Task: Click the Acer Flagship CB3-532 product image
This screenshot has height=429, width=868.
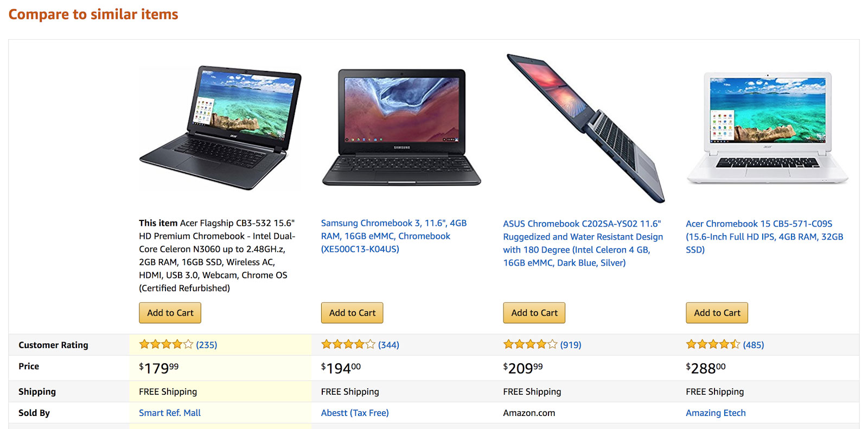Action: point(220,128)
